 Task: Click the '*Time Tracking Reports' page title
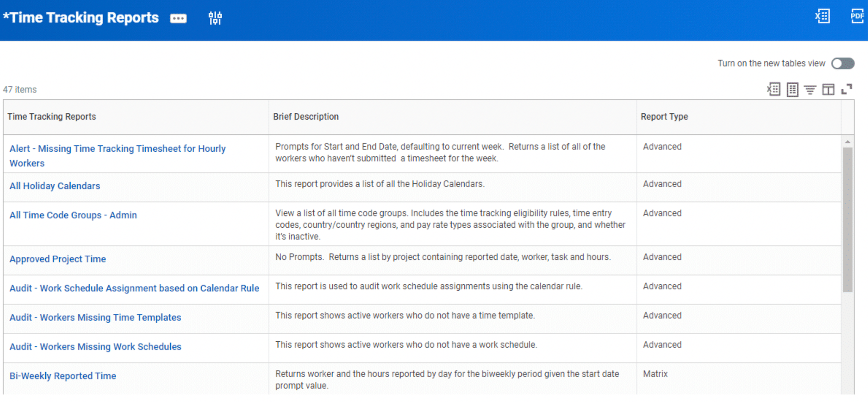pyautogui.click(x=81, y=17)
